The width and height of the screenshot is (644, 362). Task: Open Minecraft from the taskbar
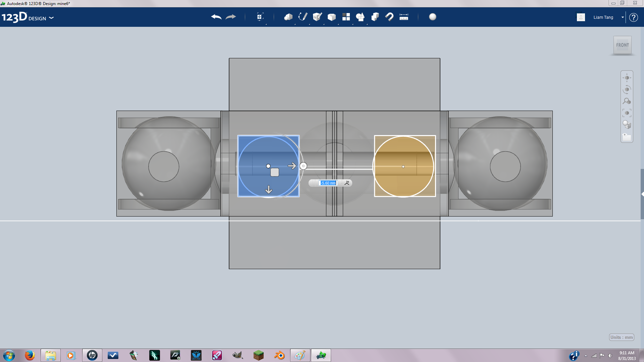click(259, 355)
